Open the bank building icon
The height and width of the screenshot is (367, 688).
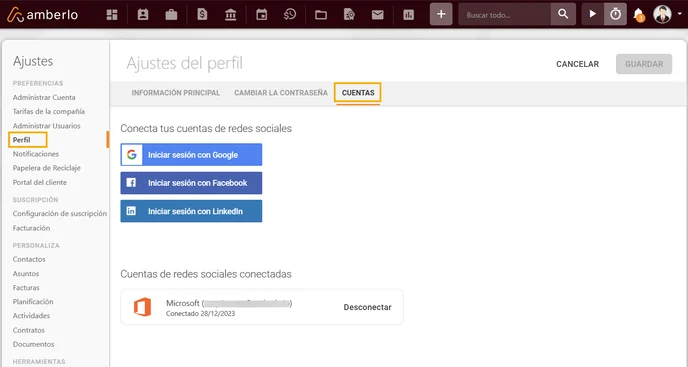[230, 14]
